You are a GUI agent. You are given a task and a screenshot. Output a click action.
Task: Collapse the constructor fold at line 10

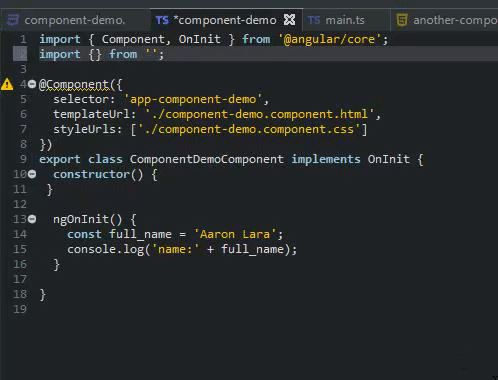[32, 174]
